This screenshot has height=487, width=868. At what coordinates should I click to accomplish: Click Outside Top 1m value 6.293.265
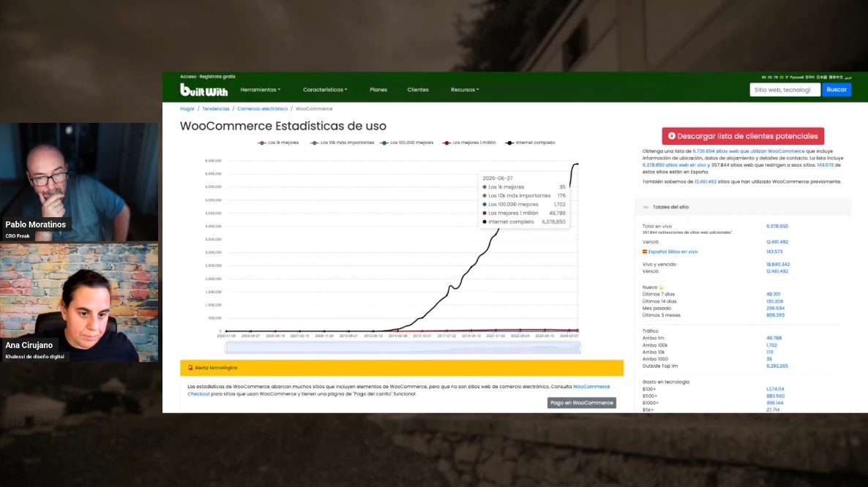777,366
